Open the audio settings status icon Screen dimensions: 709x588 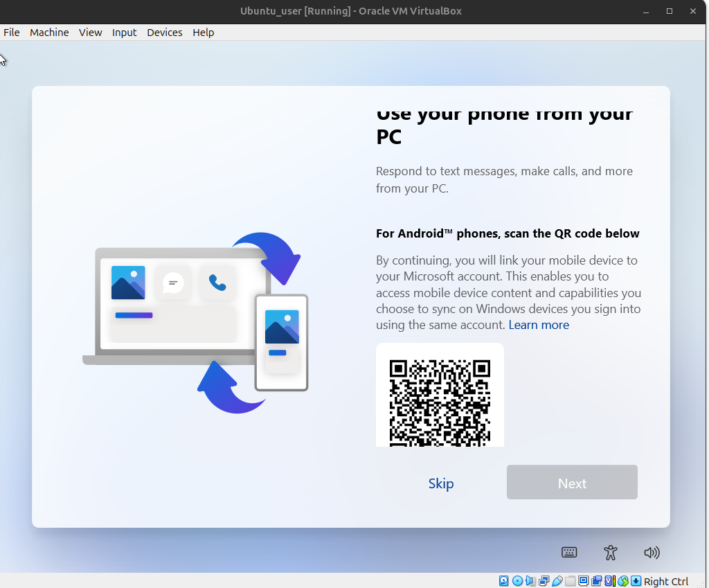point(530,581)
